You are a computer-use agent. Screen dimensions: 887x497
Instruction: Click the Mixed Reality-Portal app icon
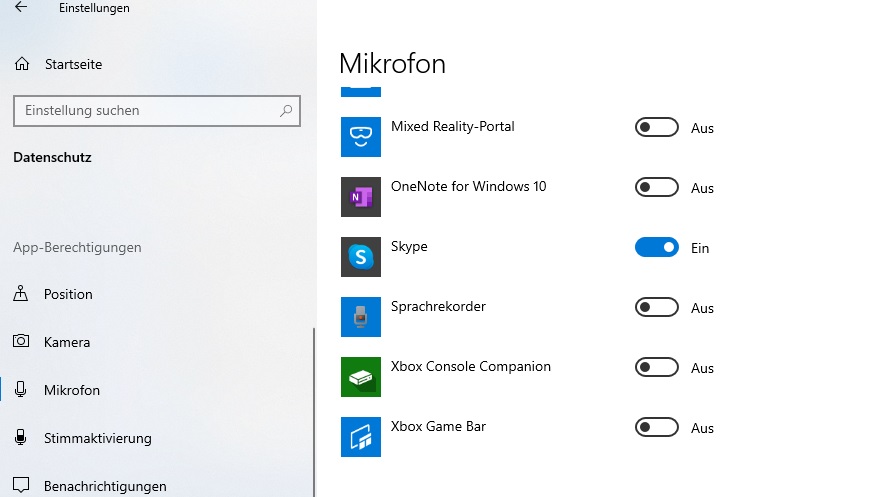pos(361,137)
